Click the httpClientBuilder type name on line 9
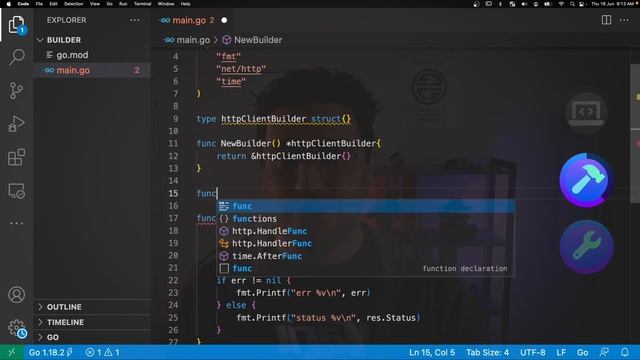 [264, 119]
